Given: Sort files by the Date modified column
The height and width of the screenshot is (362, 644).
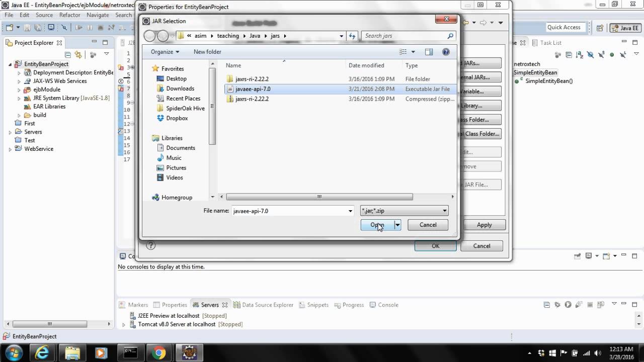Looking at the screenshot, I should pos(366,65).
